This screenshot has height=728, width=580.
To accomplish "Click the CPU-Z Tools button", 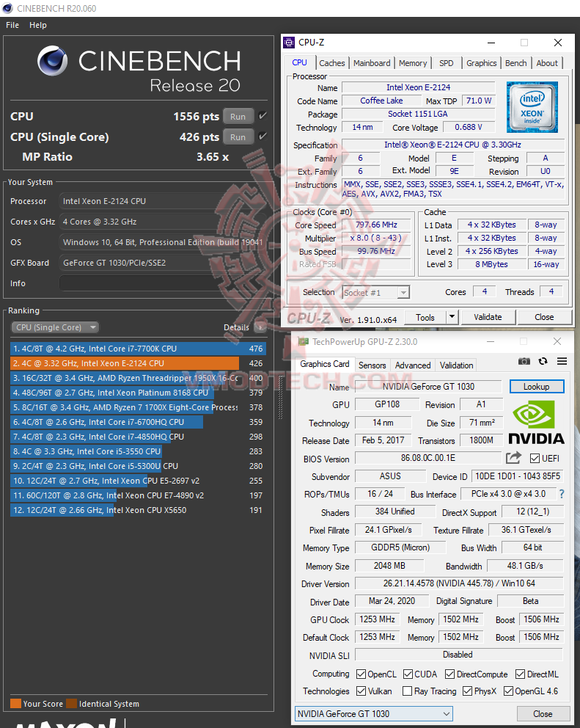I will [425, 317].
